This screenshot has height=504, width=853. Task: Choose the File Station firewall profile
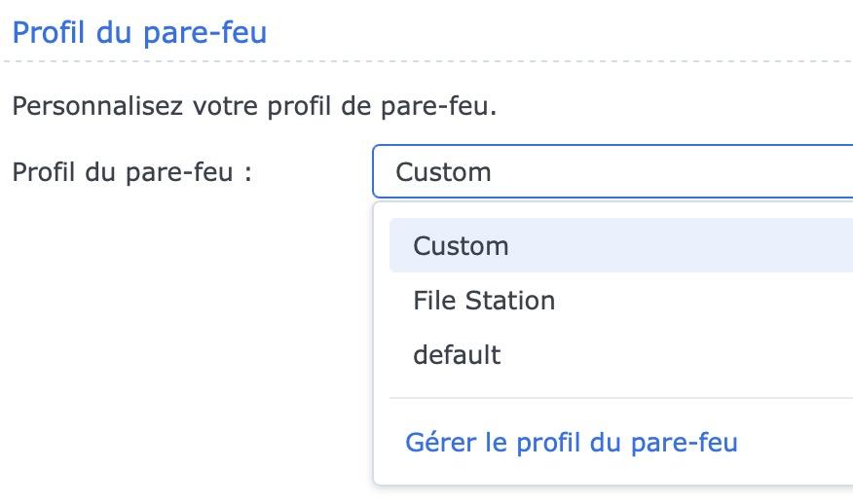[484, 300]
